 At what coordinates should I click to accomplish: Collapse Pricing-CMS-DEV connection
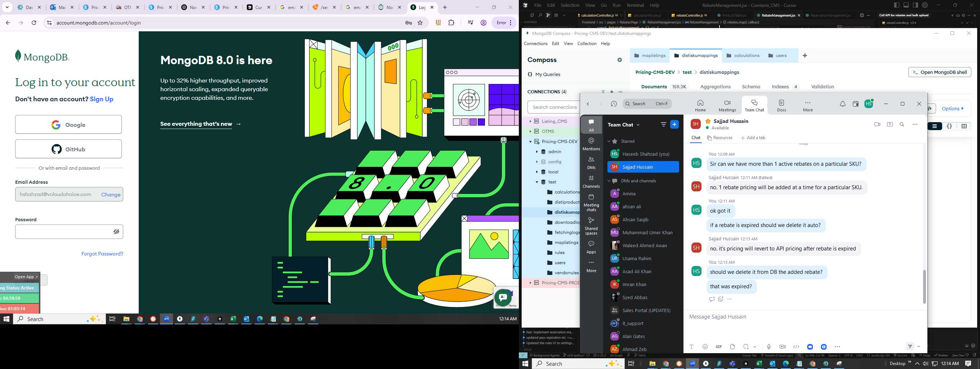click(530, 142)
